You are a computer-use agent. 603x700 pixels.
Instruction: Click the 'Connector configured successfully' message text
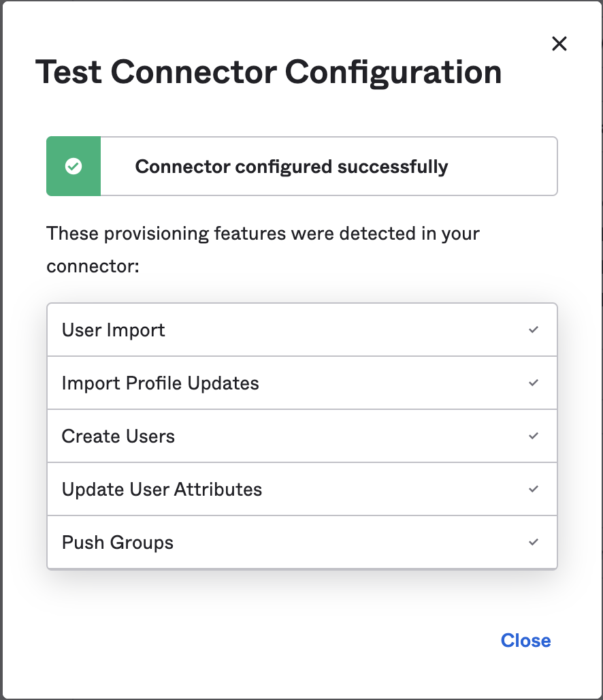(291, 167)
